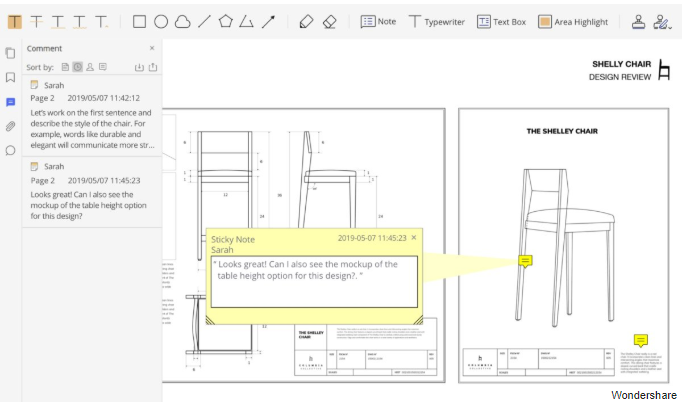Close the Comment panel
Screen dimensions: 682x410
[x=152, y=48]
